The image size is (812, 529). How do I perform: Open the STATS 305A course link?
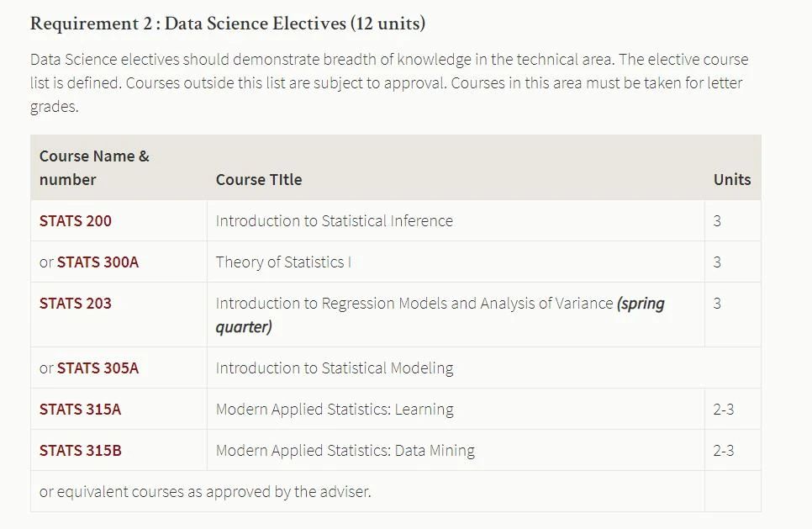click(x=98, y=368)
